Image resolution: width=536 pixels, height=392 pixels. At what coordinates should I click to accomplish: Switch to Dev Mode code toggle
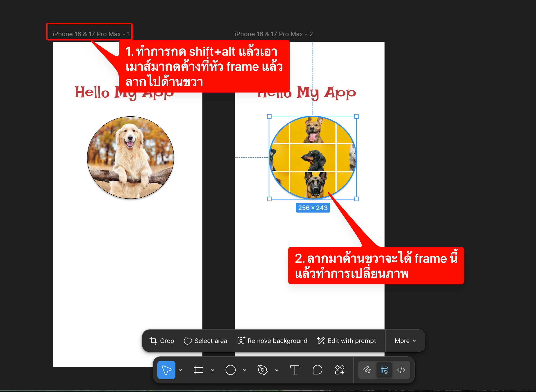401,370
